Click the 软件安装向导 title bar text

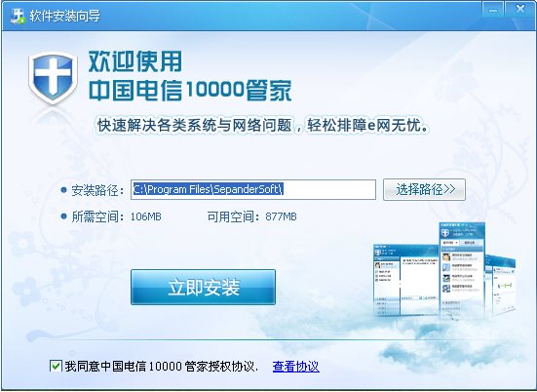click(64, 17)
